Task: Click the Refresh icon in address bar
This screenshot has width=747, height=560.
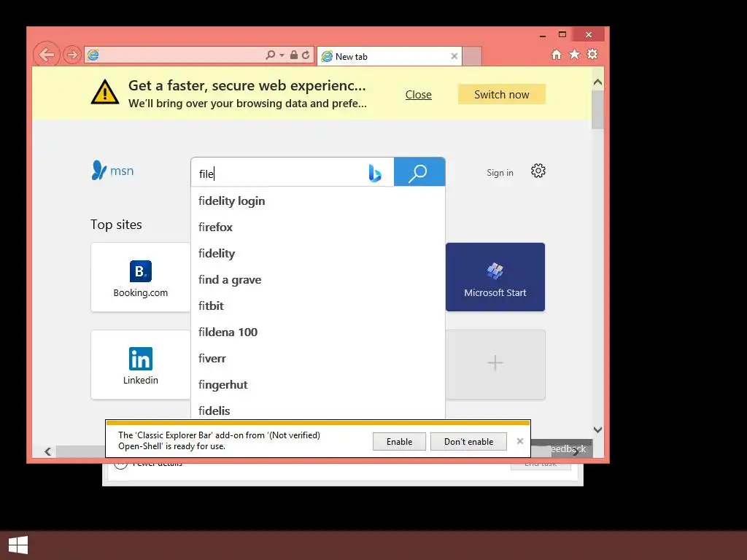Action: coord(306,55)
